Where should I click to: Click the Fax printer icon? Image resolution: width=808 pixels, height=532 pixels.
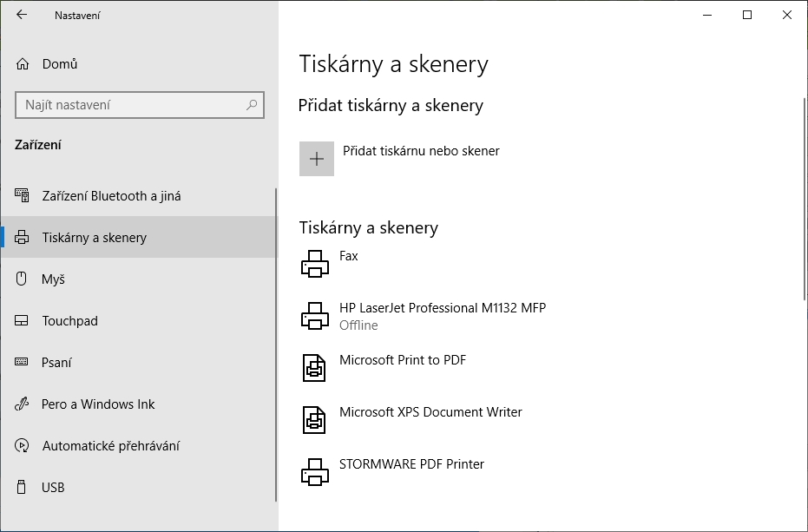pos(316,263)
